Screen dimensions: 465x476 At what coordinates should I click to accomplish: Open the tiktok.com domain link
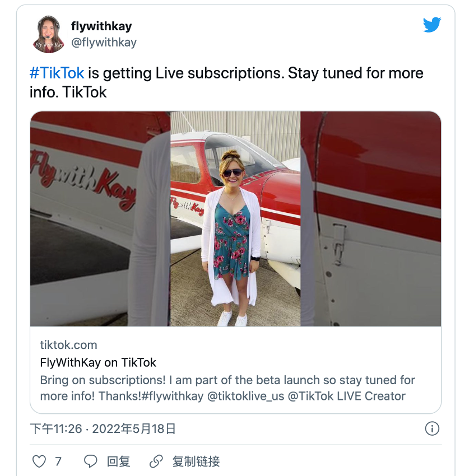click(x=68, y=345)
